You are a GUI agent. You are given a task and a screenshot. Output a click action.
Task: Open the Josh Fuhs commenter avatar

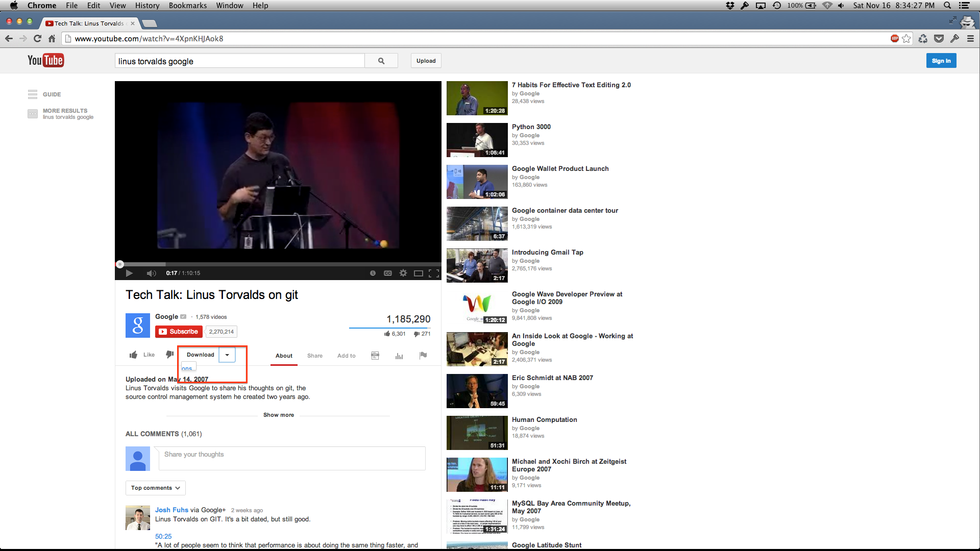click(x=138, y=518)
